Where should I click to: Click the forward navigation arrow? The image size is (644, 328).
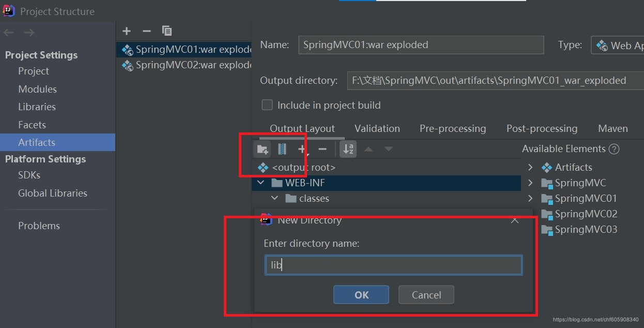point(29,33)
